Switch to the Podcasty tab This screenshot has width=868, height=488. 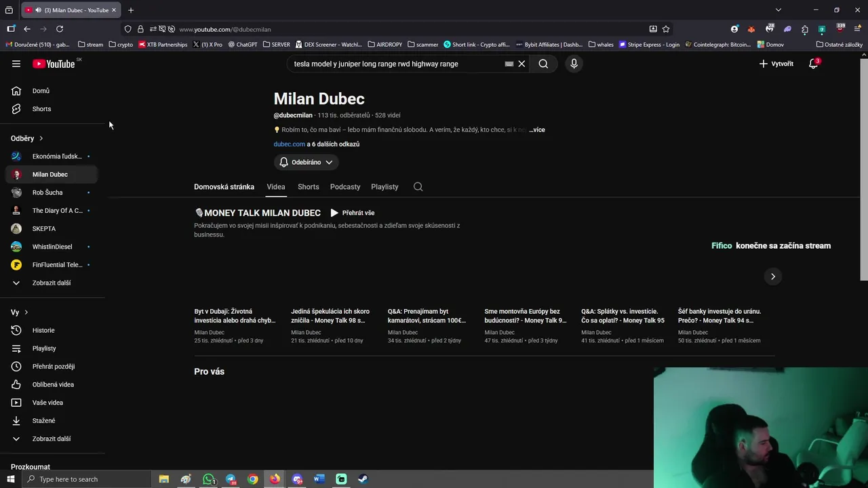coord(345,187)
